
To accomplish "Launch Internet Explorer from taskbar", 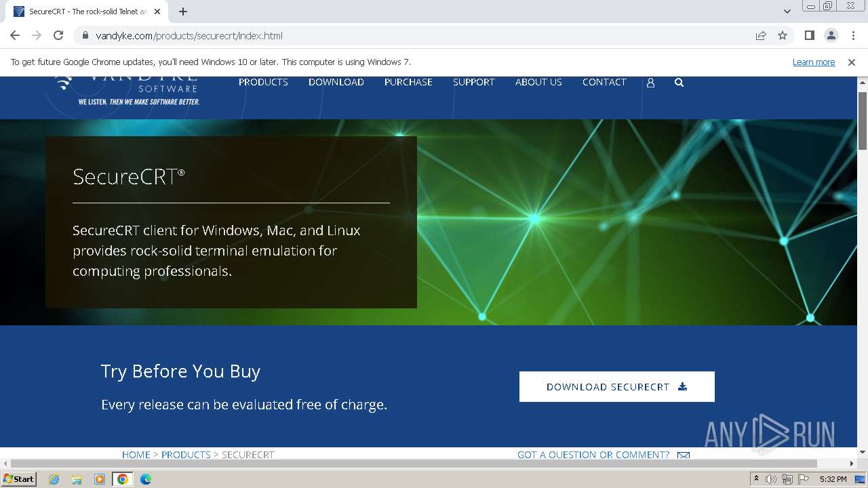I will point(54,479).
